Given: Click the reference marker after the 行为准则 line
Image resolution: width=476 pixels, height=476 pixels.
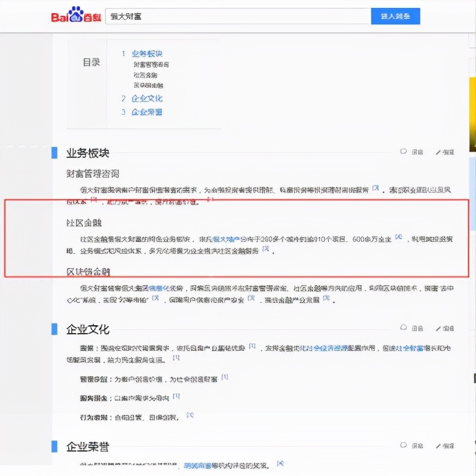Looking at the screenshot, I should click(x=190, y=415).
